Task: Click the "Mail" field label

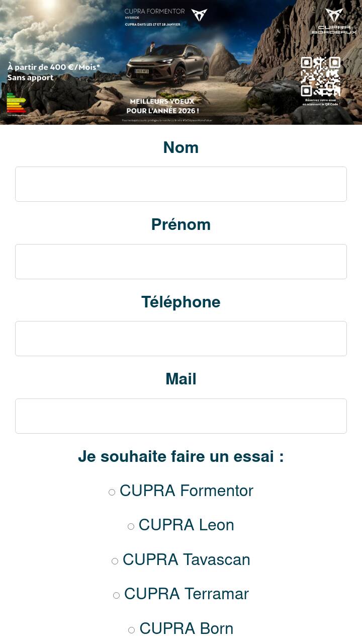Action: coord(181,379)
